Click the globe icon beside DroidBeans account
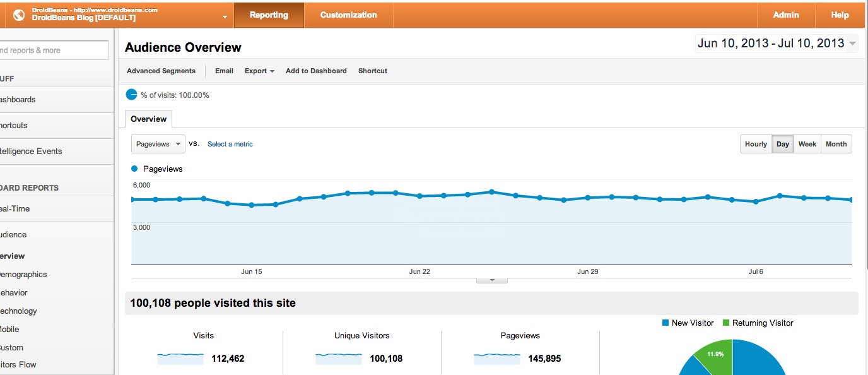Viewport: 868px width, 375px height. [x=19, y=15]
